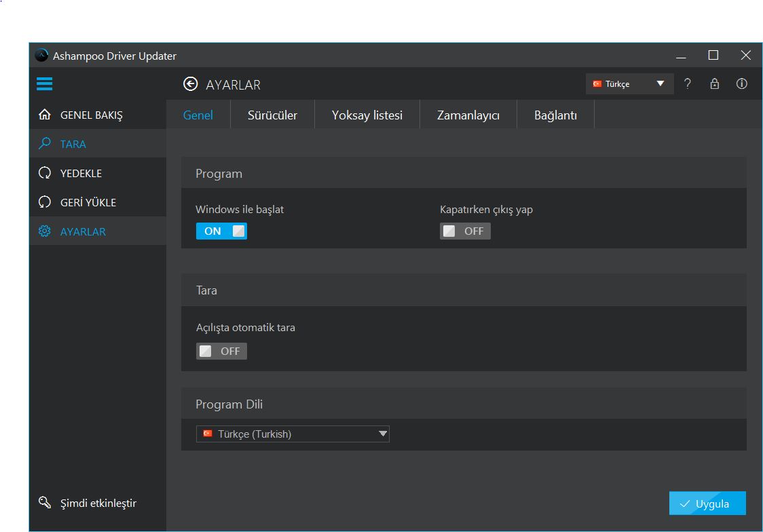Click the backup icon beside YEDEKLE
763x532 pixels.
(45, 172)
